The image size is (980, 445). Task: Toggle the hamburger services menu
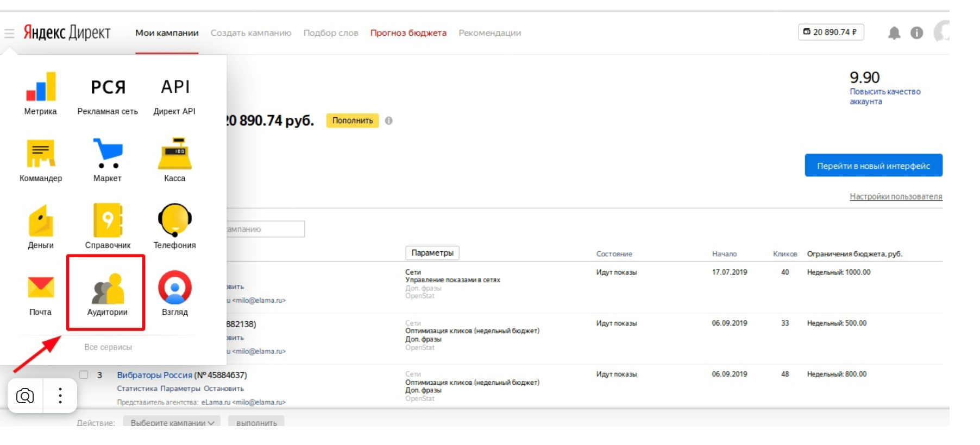pos(9,34)
